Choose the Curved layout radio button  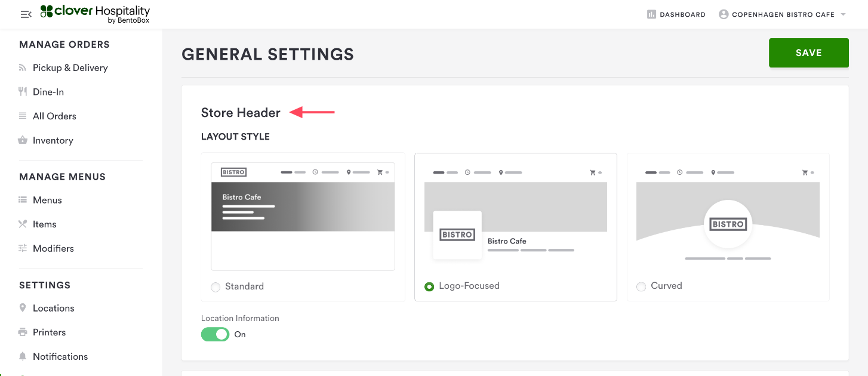tap(641, 286)
